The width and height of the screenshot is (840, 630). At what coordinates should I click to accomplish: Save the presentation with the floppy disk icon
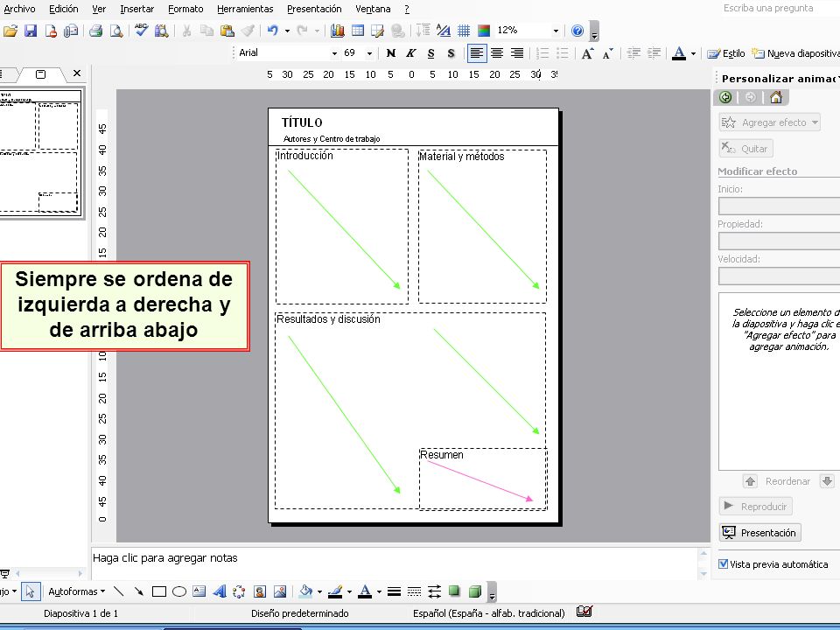(31, 31)
